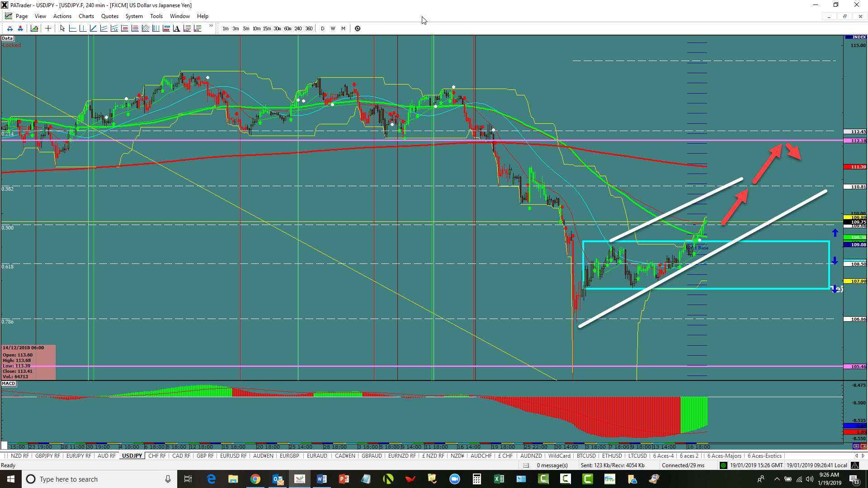Open the Tools menu
The image size is (868, 488).
click(156, 16)
